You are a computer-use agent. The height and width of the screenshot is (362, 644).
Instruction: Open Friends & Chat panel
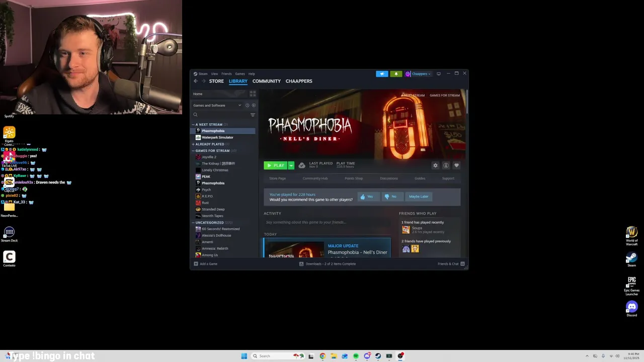[x=451, y=264]
